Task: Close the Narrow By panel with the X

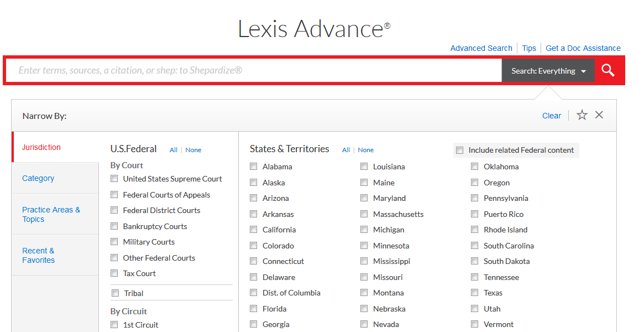Action: coord(599,115)
